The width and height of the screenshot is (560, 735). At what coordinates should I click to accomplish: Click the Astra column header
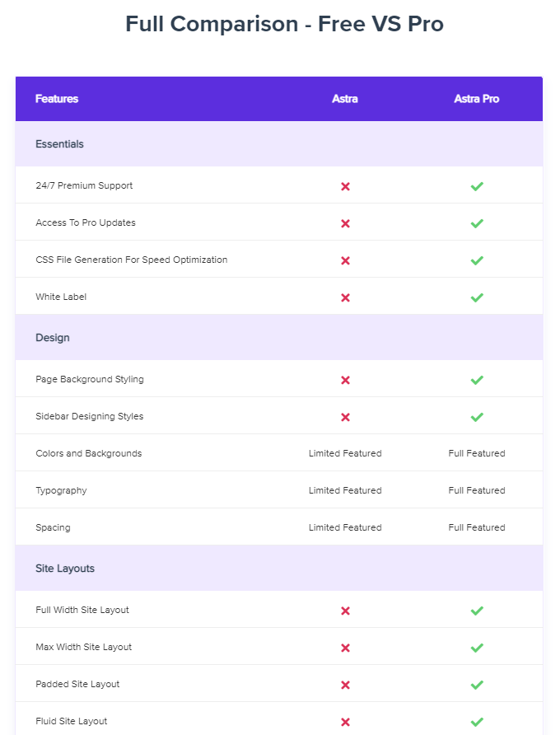click(345, 99)
